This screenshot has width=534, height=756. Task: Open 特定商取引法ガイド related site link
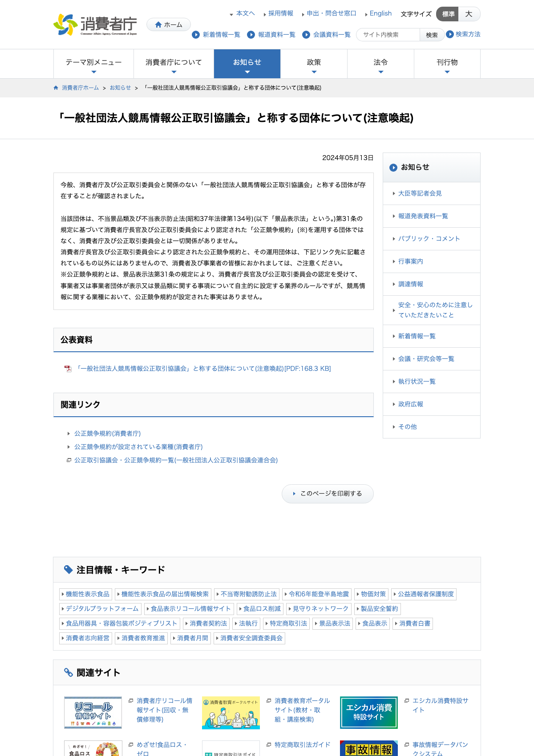click(x=303, y=744)
